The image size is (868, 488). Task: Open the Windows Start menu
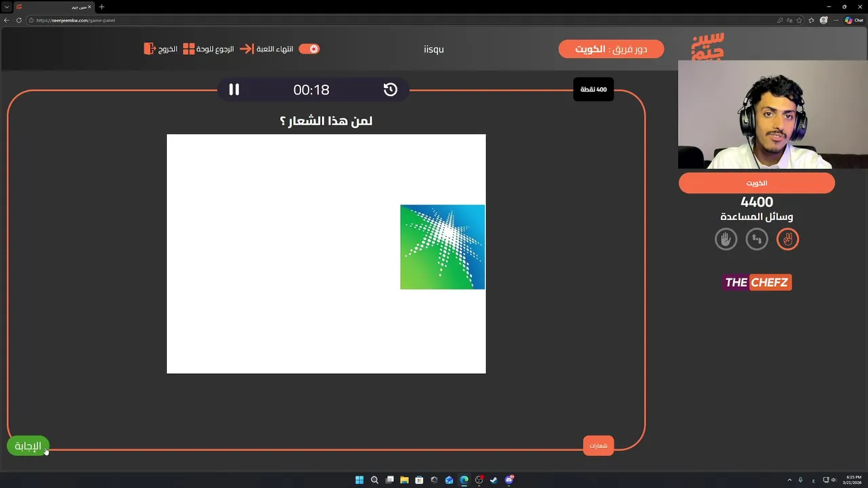click(x=359, y=481)
